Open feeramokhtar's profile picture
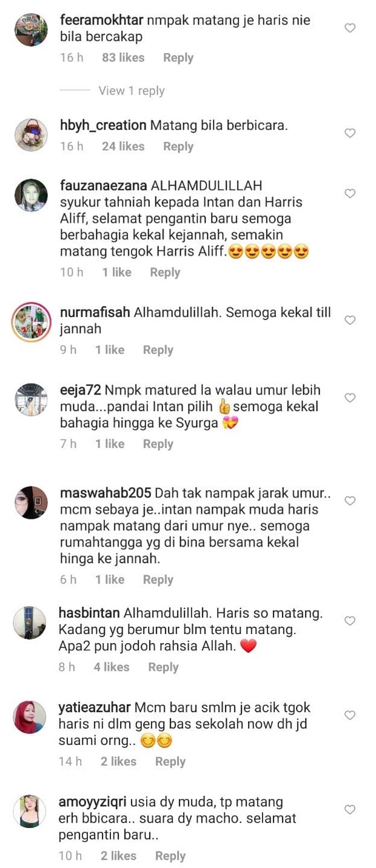This screenshot has width=376, height=868. click(31, 30)
